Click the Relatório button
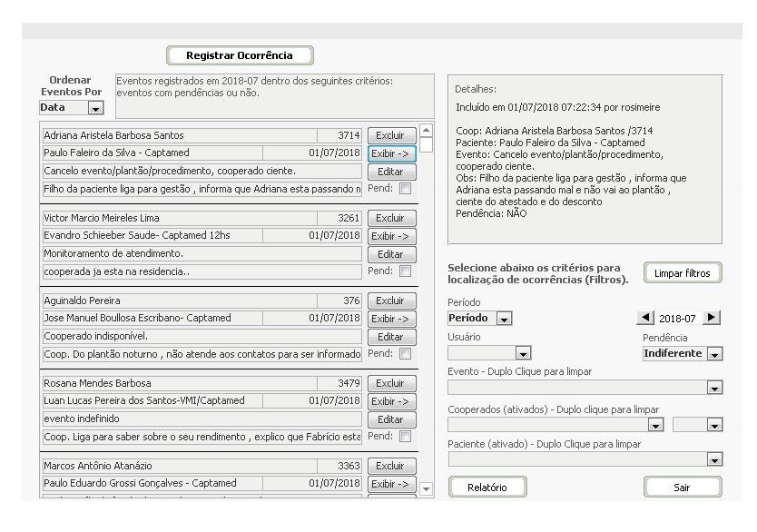The width and height of the screenshot is (757, 532). (487, 488)
